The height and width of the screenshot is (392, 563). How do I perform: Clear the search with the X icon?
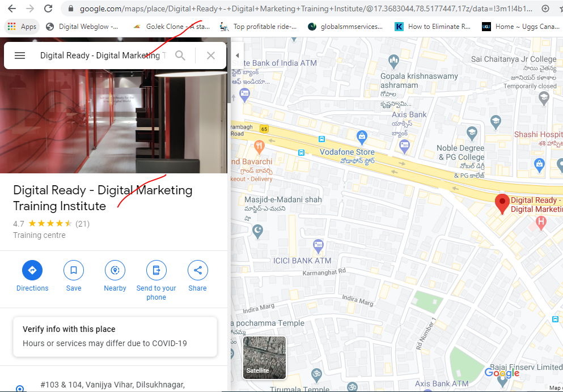coord(211,56)
